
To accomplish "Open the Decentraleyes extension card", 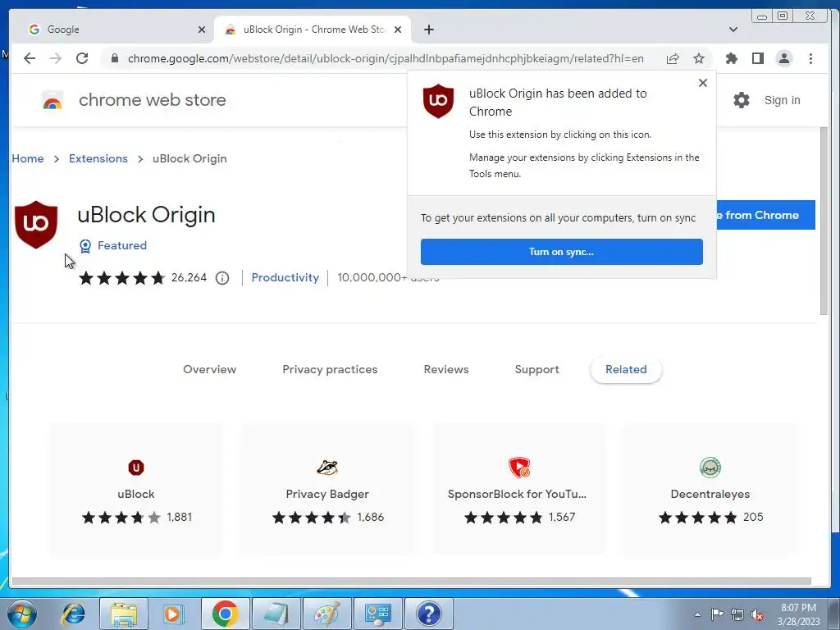I will click(710, 489).
